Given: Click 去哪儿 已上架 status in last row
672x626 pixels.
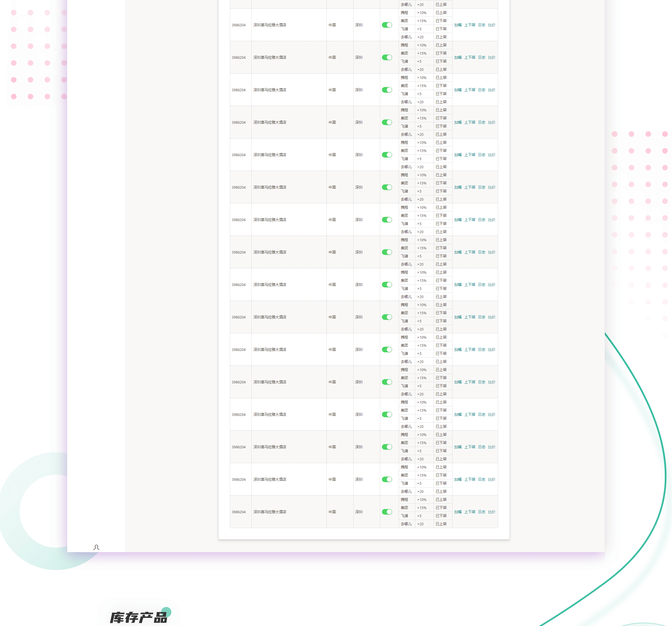Looking at the screenshot, I should pyautogui.click(x=441, y=524).
